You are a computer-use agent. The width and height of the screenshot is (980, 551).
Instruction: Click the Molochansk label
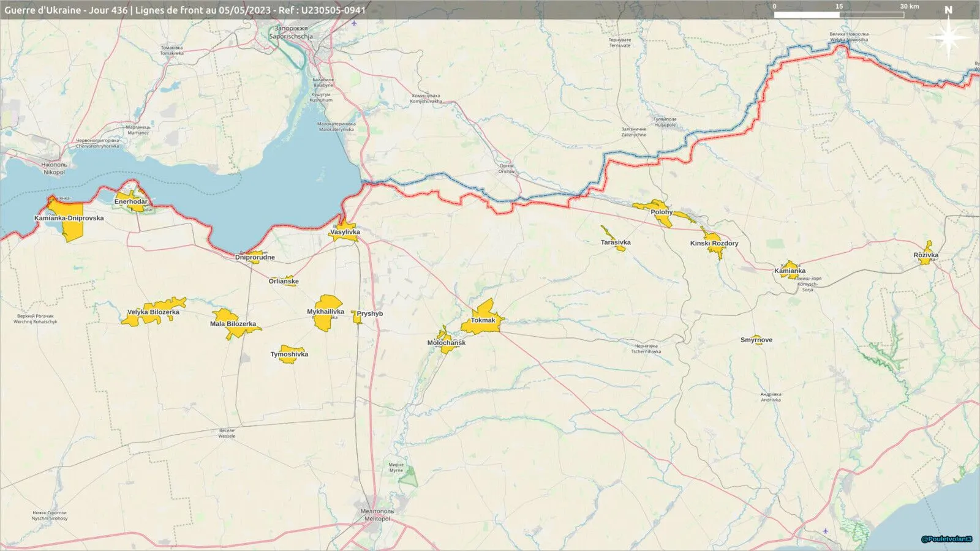[447, 342]
